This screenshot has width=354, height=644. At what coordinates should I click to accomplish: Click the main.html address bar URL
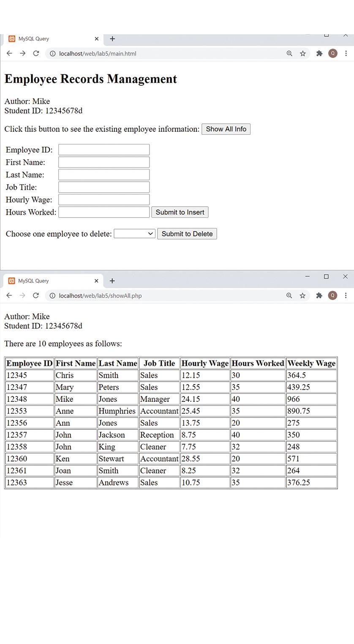pos(98,54)
